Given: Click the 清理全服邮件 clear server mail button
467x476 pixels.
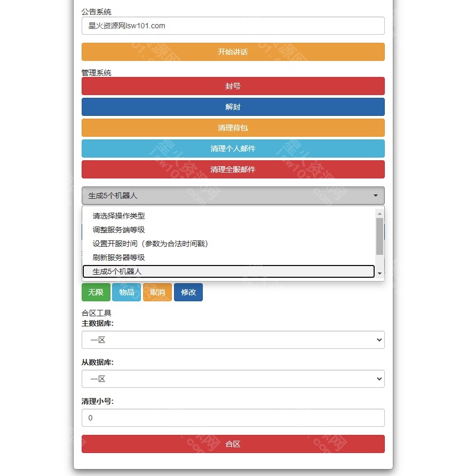Looking at the screenshot, I should (x=232, y=169).
